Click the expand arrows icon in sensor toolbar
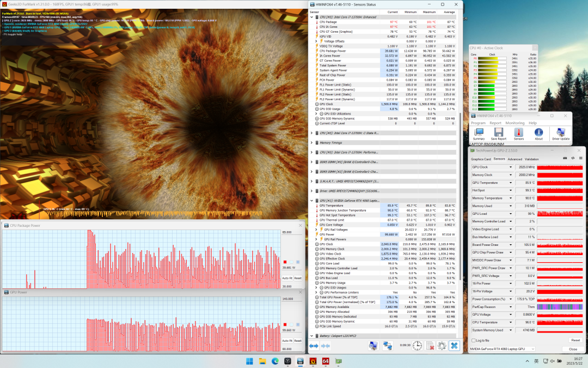Image resolution: width=588 pixels, height=368 pixels. pyautogui.click(x=314, y=346)
